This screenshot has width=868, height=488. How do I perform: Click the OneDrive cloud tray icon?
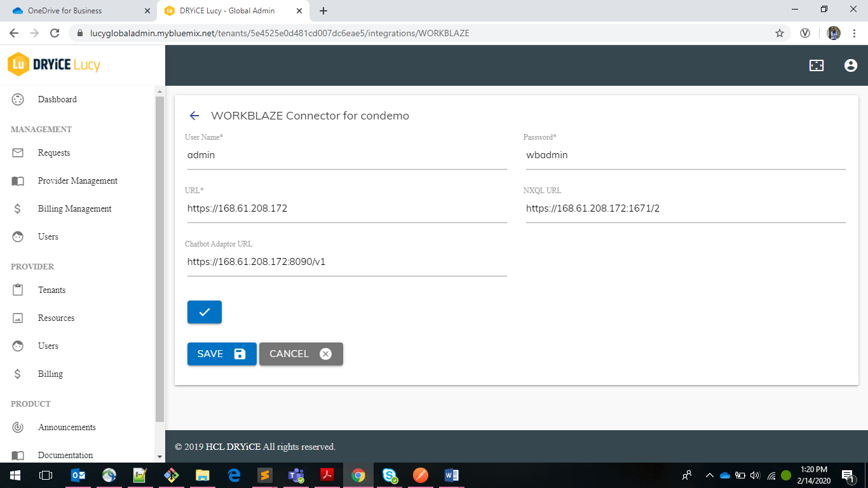pyautogui.click(x=725, y=475)
